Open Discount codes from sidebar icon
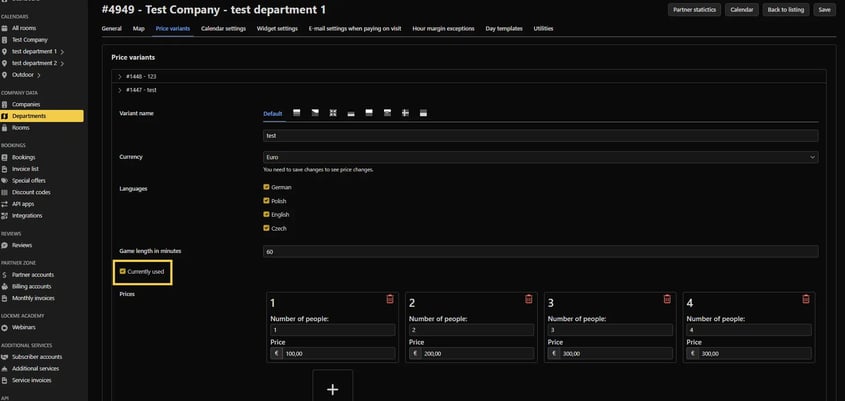Viewport: 845px width, 401px height. (x=5, y=192)
